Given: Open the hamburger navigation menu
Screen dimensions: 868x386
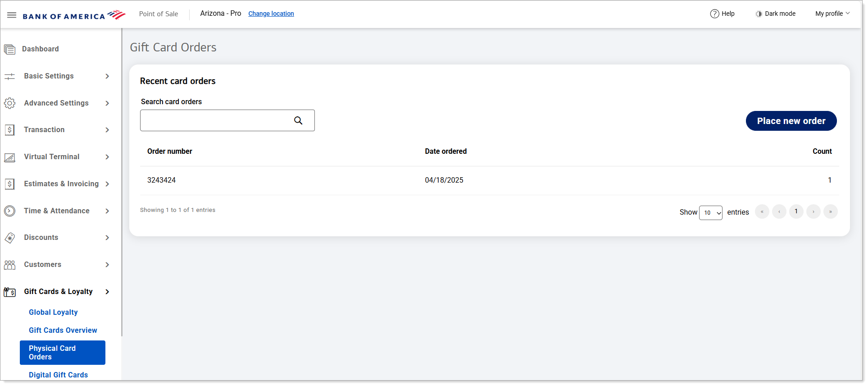Looking at the screenshot, I should 12,15.
